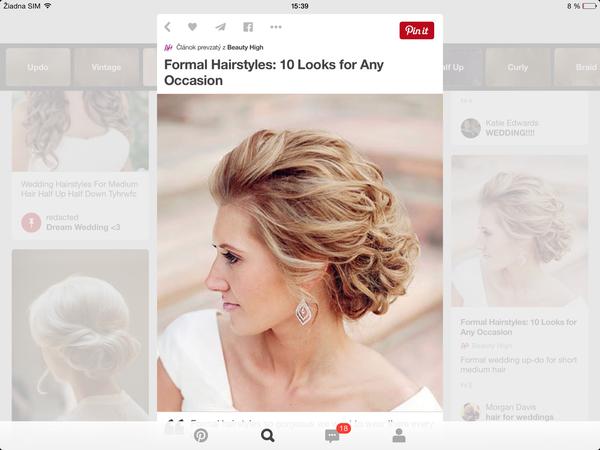
Task: Open the Pinterest home icon in bottom bar
Action: click(201, 435)
